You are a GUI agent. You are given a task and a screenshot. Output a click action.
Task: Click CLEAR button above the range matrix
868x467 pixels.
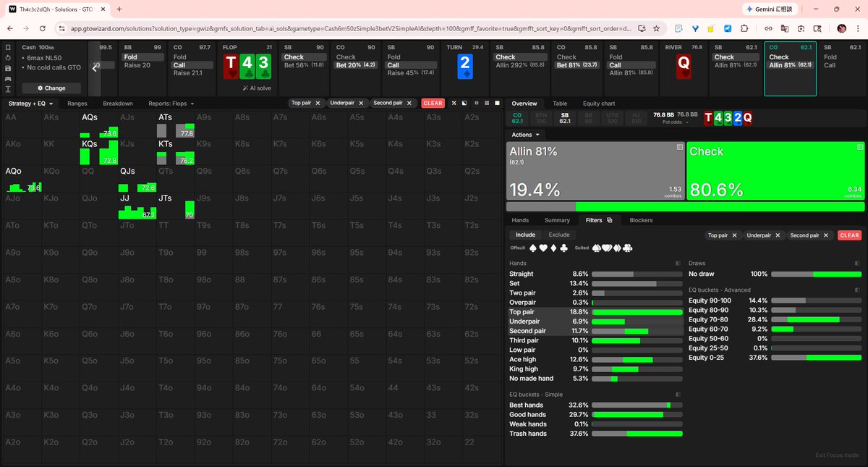(x=433, y=103)
